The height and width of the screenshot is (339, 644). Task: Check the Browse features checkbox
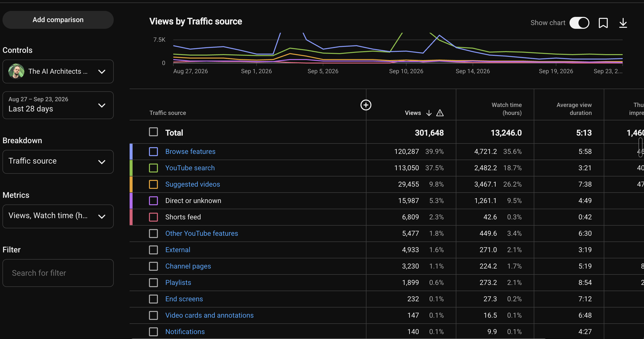click(153, 151)
